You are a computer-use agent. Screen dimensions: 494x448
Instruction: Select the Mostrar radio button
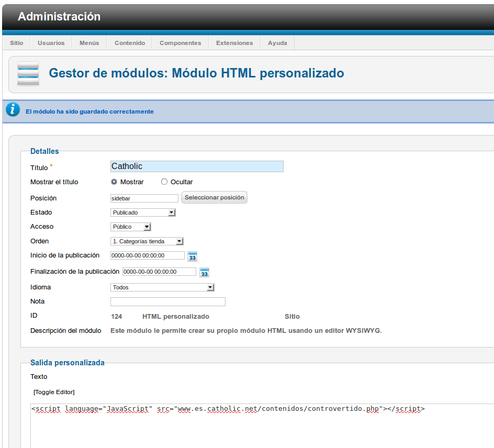click(114, 182)
